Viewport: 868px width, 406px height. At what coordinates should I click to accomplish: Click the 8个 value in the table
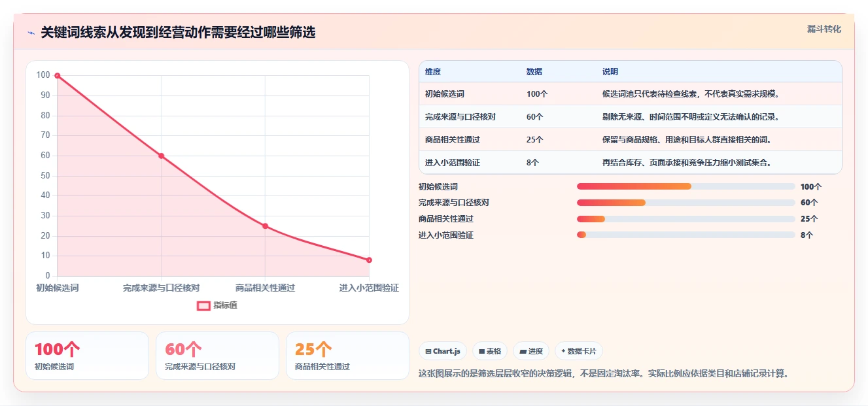pyautogui.click(x=532, y=163)
